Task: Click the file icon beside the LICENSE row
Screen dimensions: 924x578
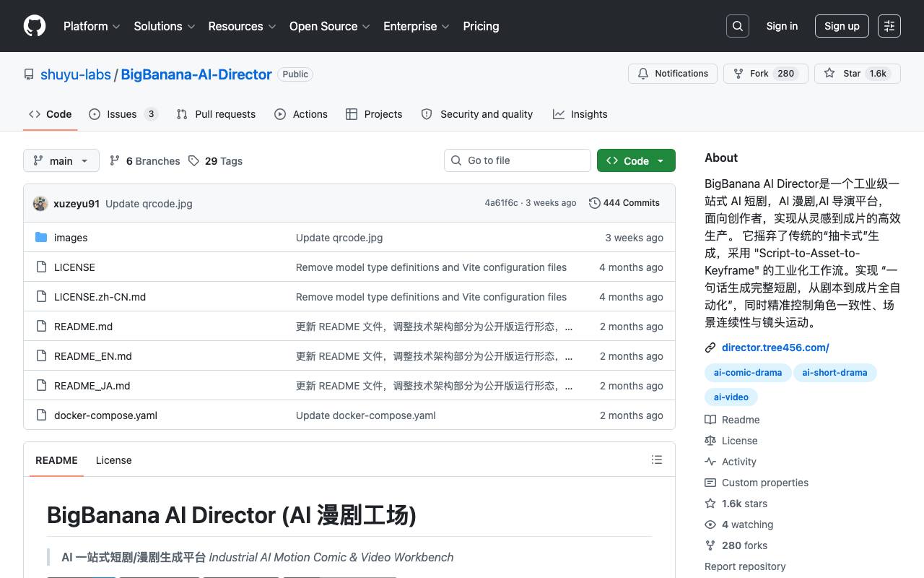Action: tap(41, 267)
